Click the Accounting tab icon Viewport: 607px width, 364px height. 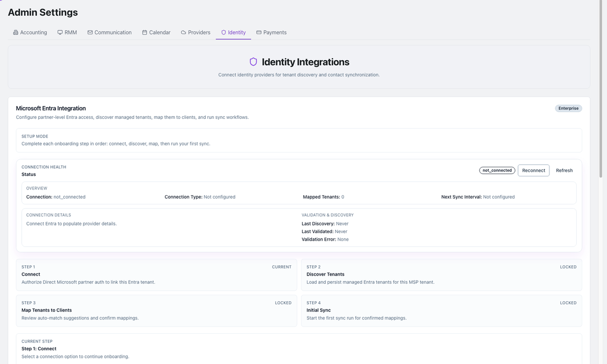tap(16, 32)
